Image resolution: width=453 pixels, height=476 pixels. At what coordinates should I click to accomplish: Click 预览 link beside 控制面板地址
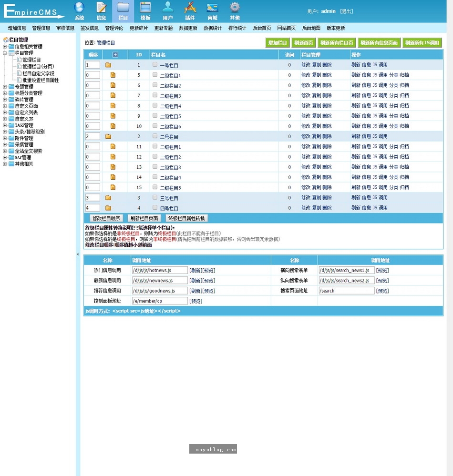196,301
